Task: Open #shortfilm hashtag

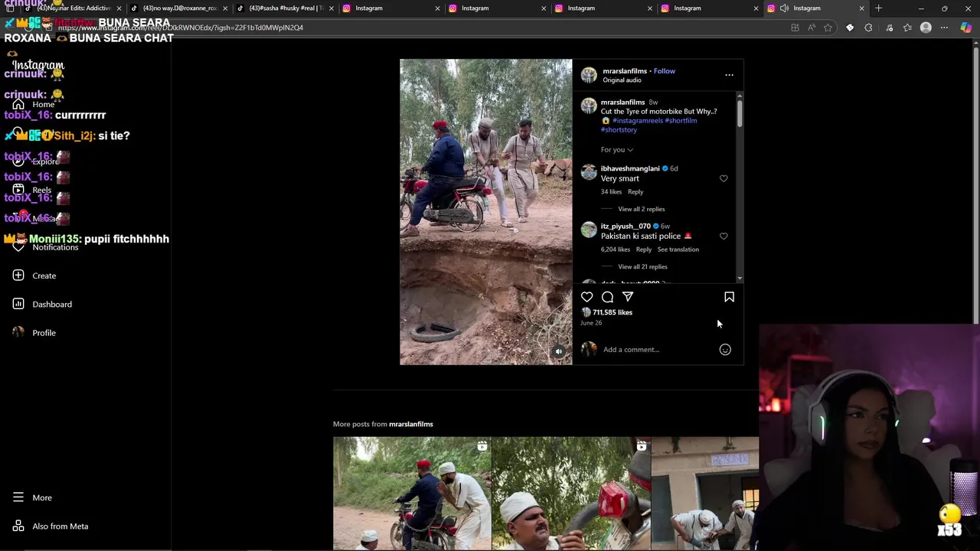Action: tap(681, 121)
